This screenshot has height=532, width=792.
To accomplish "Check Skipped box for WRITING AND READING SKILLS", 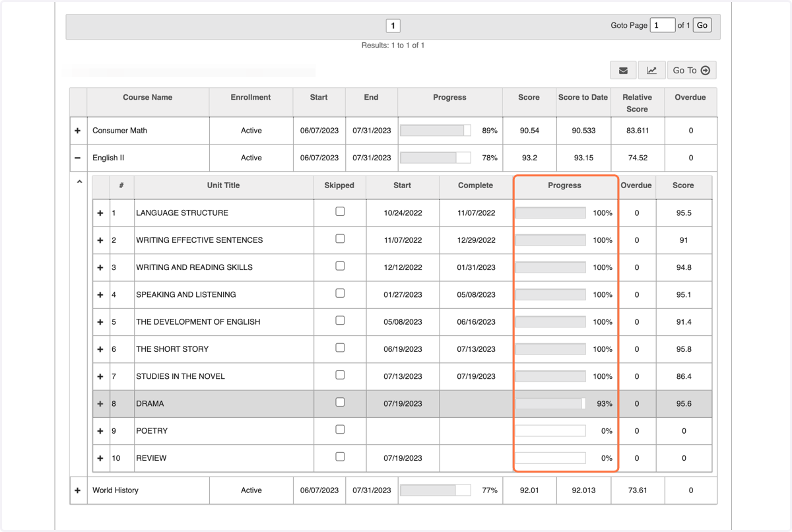I will pos(340,266).
